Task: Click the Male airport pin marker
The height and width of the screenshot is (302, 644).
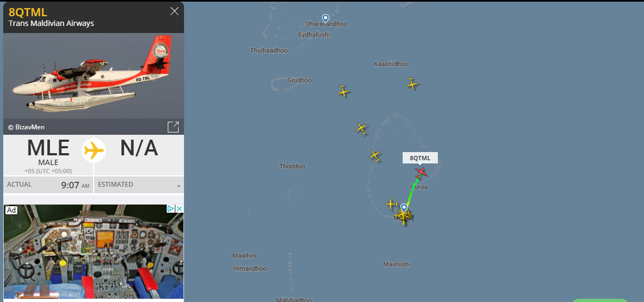Action: tap(404, 207)
